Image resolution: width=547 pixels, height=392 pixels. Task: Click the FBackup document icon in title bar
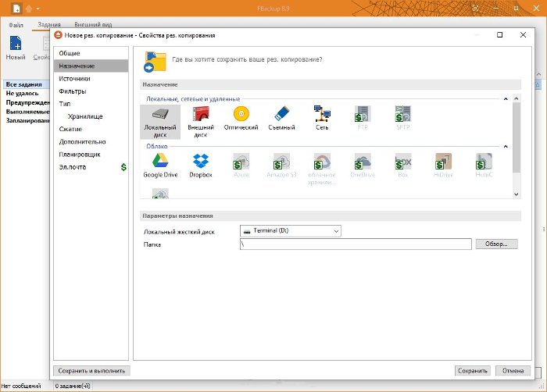[x=16, y=8]
